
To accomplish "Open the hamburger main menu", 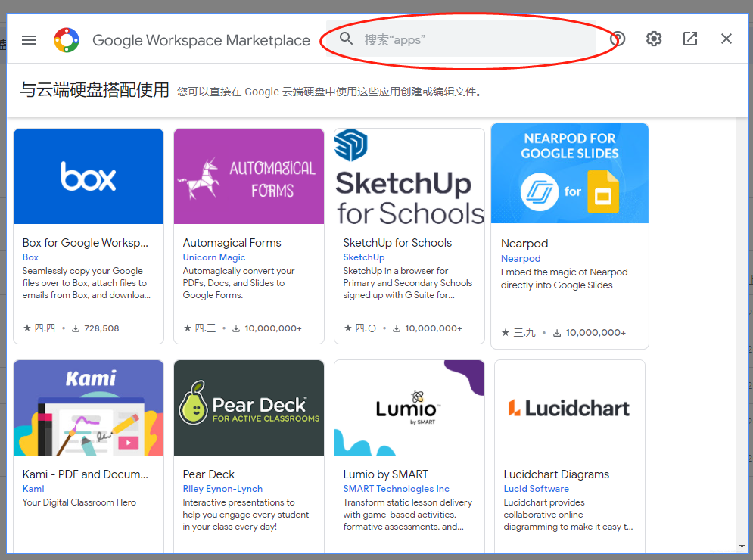I will coord(29,40).
